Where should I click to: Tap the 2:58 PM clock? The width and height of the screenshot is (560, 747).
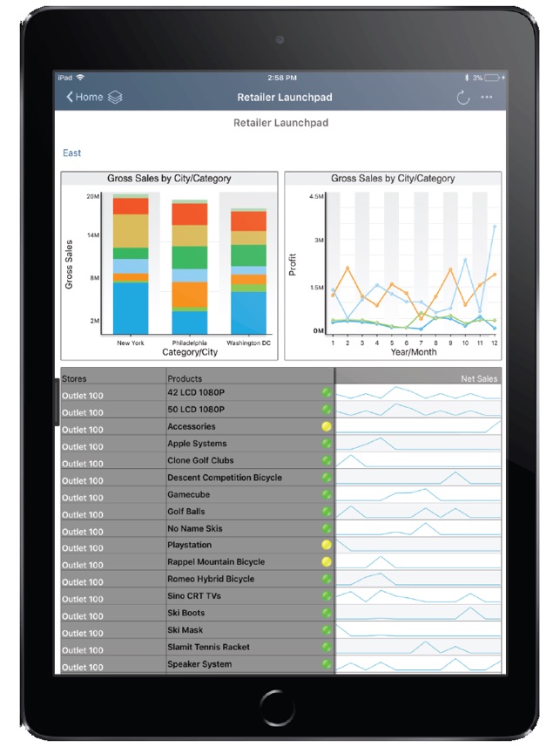click(282, 78)
